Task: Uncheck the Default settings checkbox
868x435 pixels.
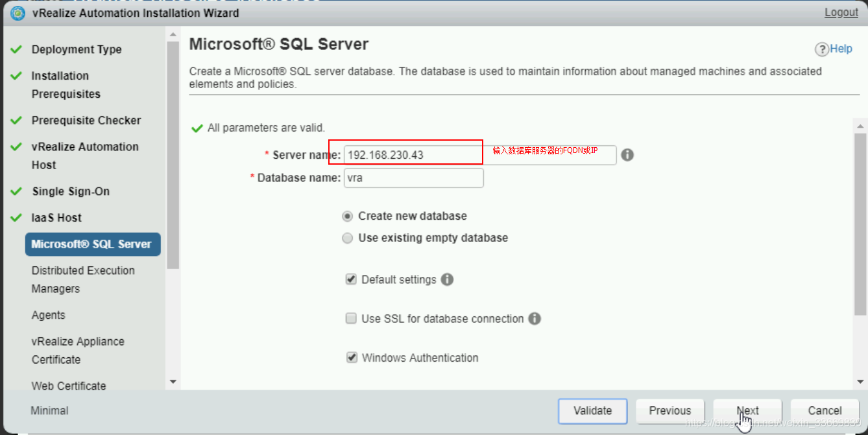Action: click(x=351, y=279)
